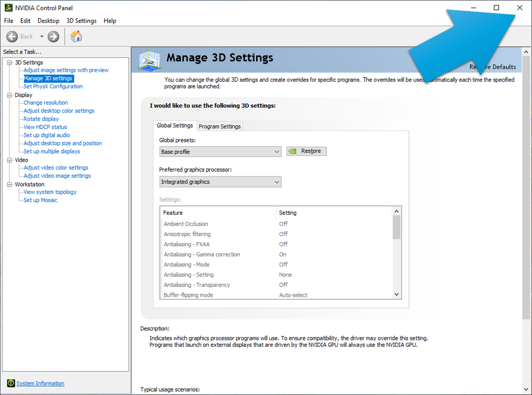532x395 pixels.
Task: Click the Auto-select value for Buffer-flipping mode
Action: tap(293, 295)
